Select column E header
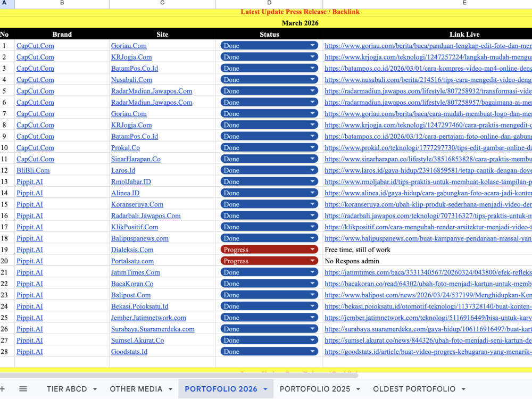 point(428,3)
